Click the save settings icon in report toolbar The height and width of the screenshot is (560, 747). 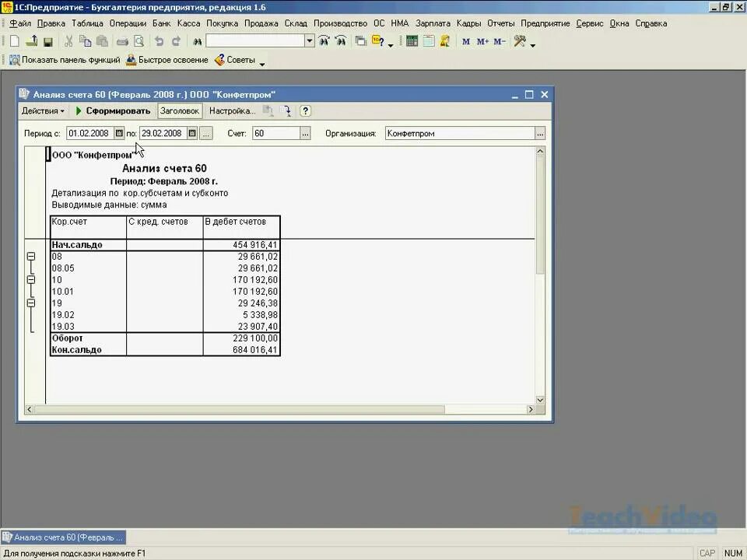[286, 111]
